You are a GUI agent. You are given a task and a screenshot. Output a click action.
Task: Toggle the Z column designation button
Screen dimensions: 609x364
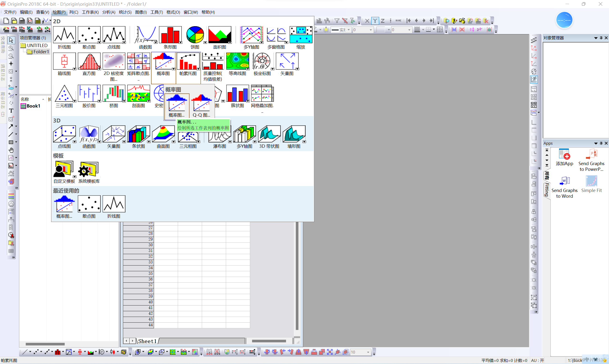pos(382,21)
